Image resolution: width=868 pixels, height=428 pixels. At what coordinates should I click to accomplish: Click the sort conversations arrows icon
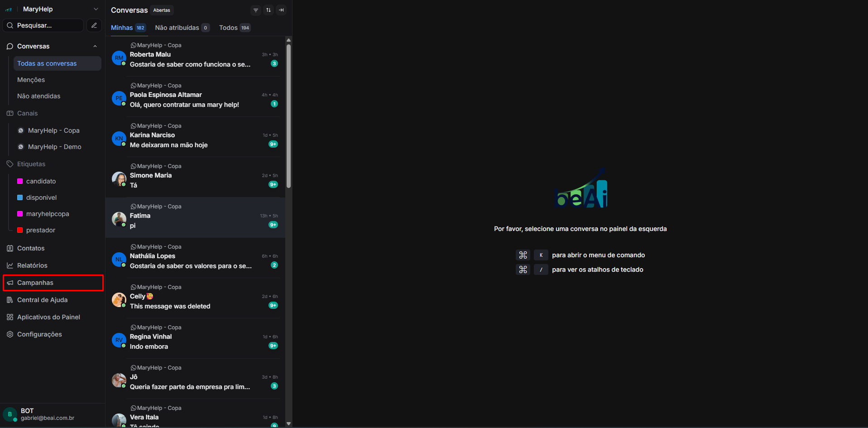(269, 10)
